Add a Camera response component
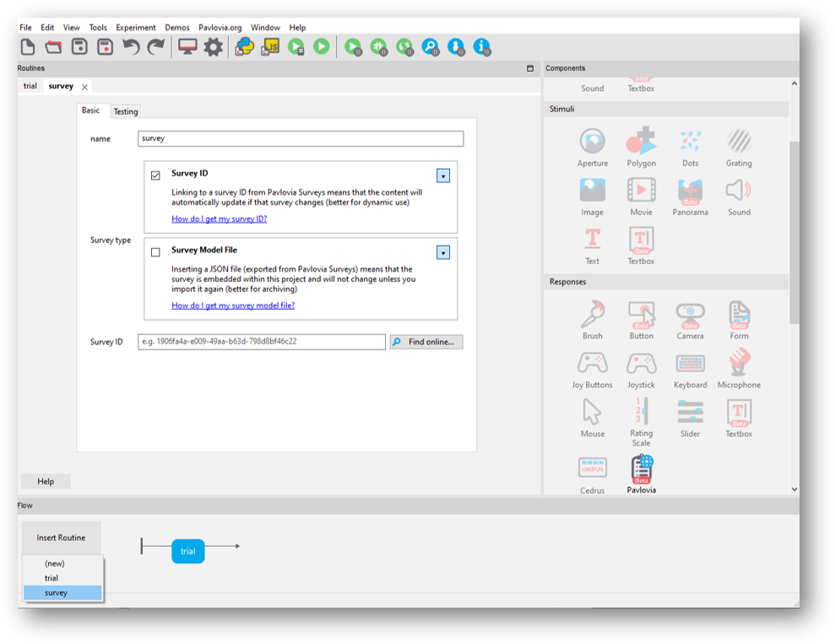This screenshot has width=835, height=644. pos(690,320)
